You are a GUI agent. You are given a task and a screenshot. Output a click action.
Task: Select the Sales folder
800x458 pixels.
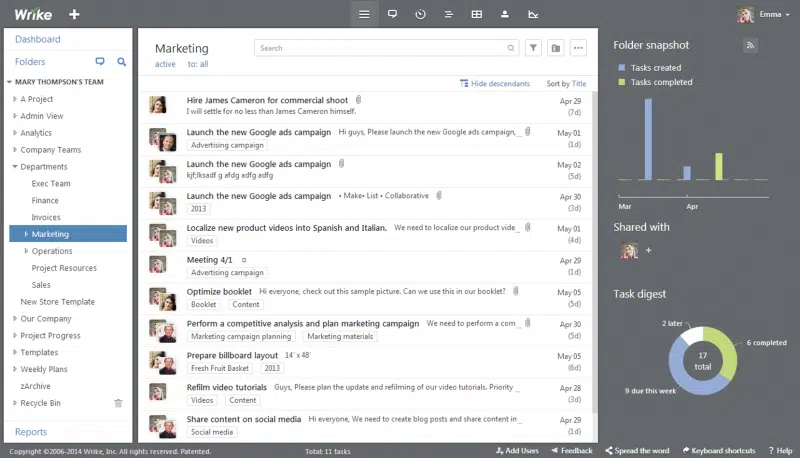click(41, 285)
